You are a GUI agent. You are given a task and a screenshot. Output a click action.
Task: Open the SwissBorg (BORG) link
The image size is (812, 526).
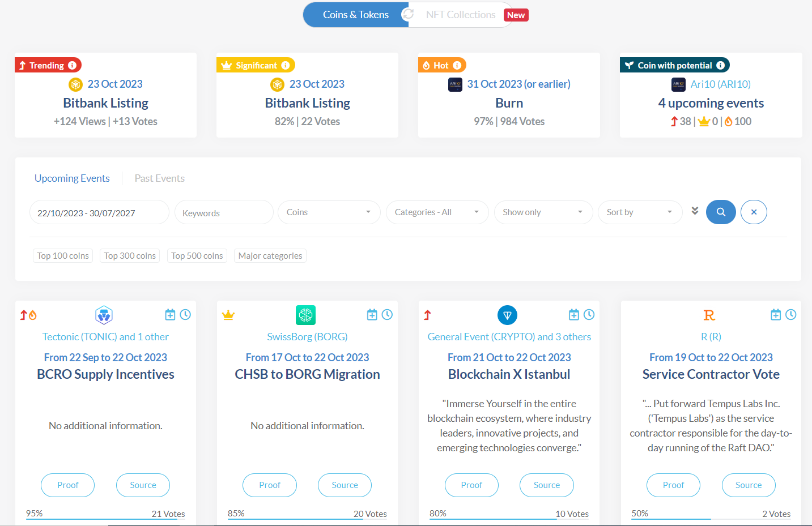click(307, 337)
